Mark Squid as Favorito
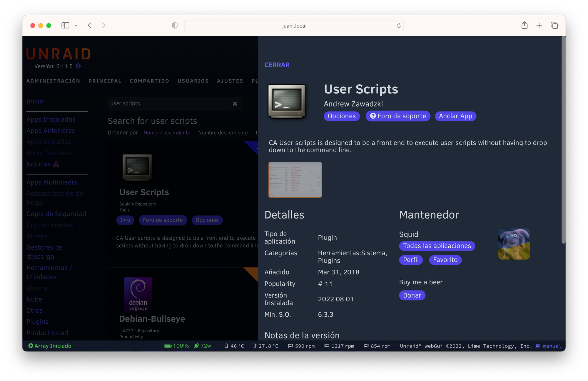Image resolution: width=588 pixels, height=381 pixels. click(445, 260)
